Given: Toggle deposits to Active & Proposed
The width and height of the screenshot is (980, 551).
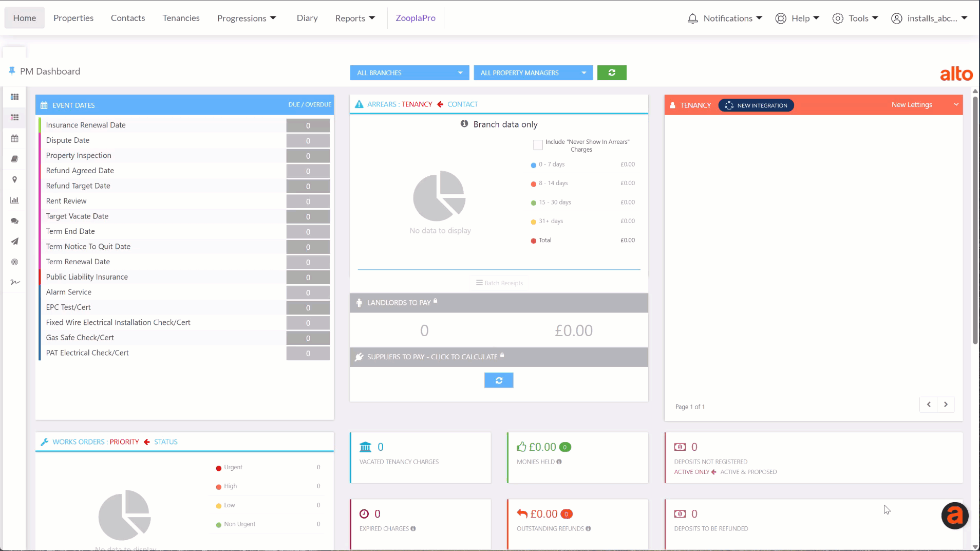Looking at the screenshot, I should tap(748, 472).
